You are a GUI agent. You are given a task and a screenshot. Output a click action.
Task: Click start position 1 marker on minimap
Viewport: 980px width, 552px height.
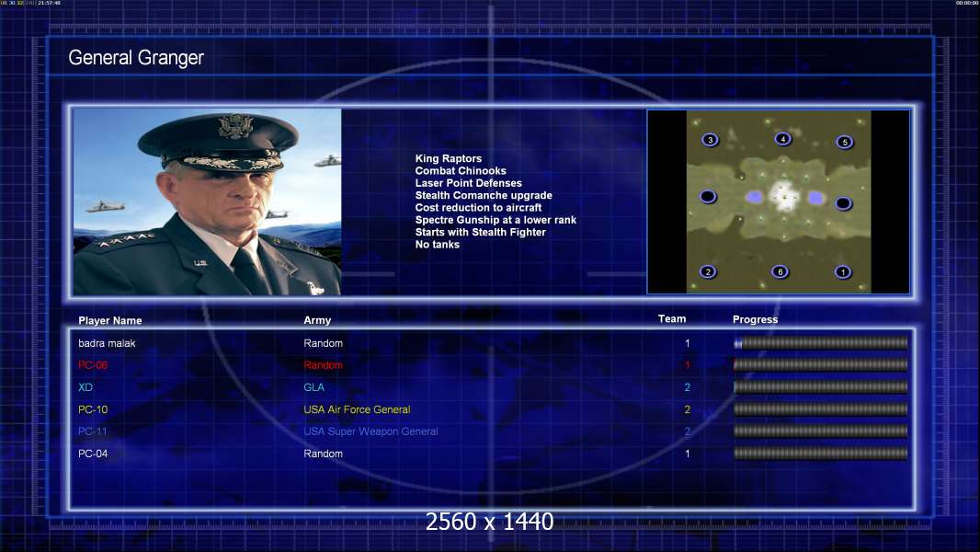click(842, 271)
